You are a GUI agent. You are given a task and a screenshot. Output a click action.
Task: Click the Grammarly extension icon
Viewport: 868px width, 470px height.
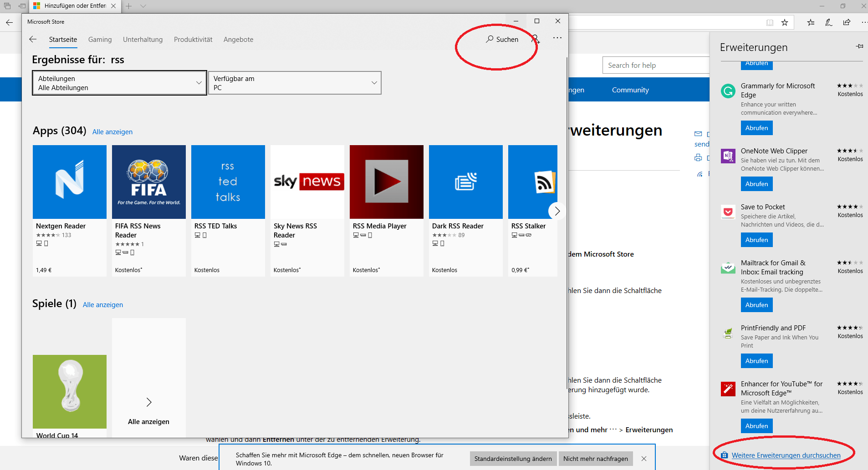pos(728,91)
